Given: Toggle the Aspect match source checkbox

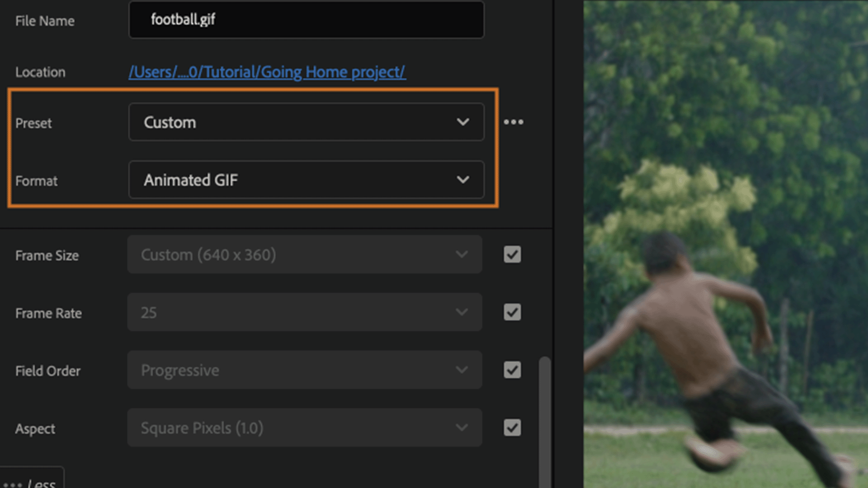Looking at the screenshot, I should tap(512, 428).
